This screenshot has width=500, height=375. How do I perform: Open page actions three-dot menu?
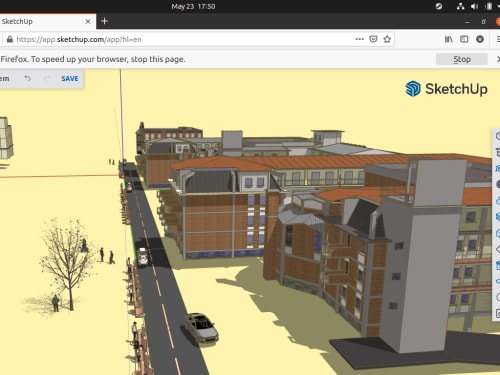[x=359, y=39]
